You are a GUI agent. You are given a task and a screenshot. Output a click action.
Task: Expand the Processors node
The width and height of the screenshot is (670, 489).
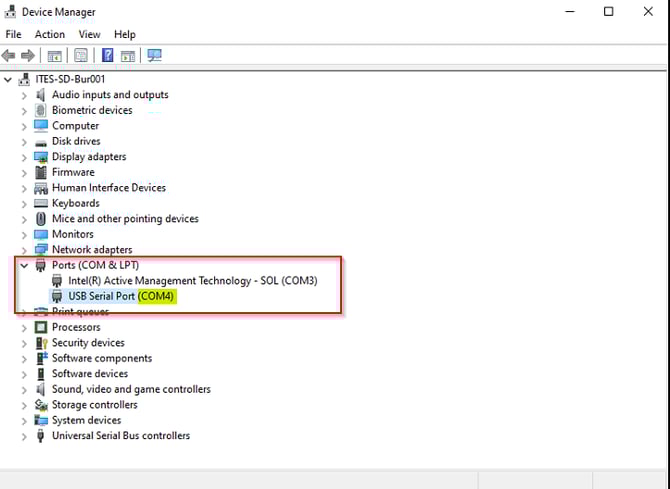point(24,328)
